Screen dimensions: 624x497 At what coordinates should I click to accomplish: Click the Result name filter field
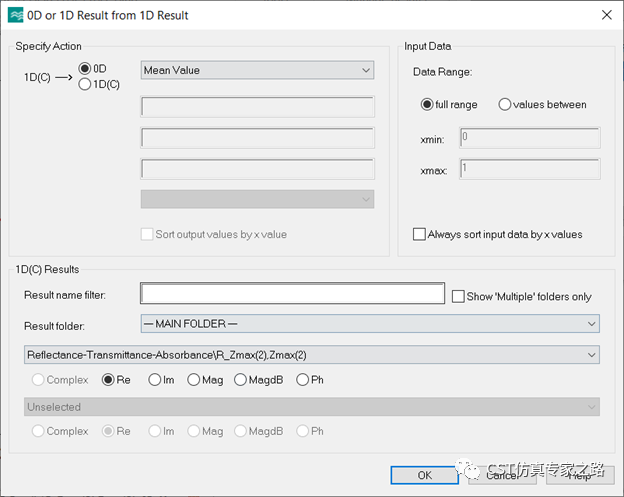coord(292,293)
